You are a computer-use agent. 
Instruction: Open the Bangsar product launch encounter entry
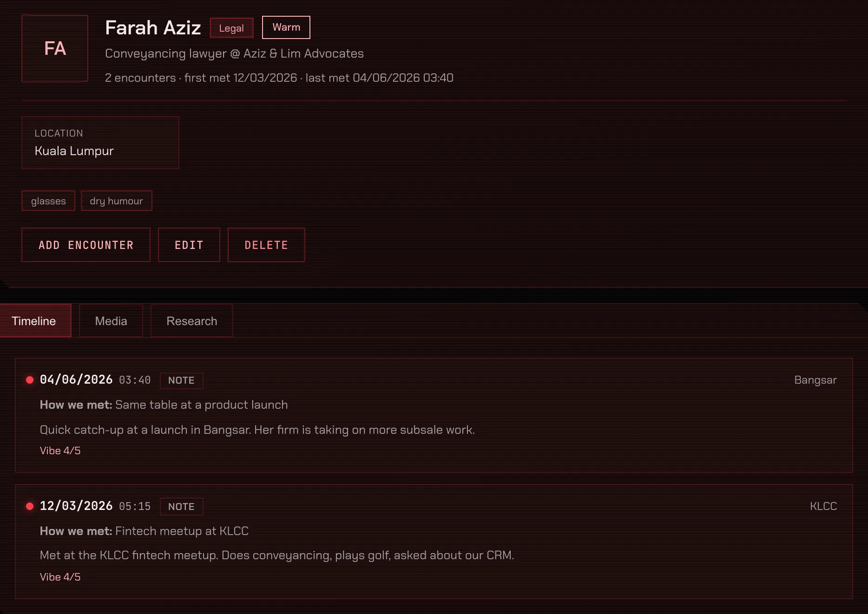434,415
